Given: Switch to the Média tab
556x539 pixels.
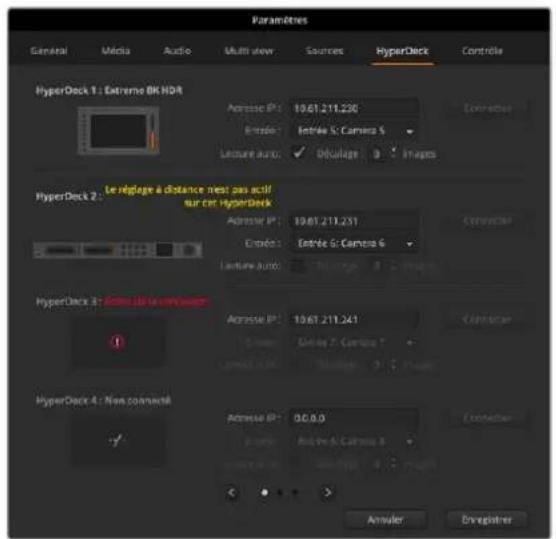Looking at the screenshot, I should tap(116, 51).
